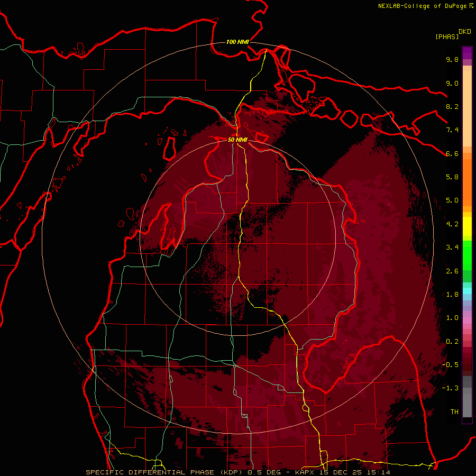Click the 5.0 color scale value
Screen dimensions: 476x476
click(452, 200)
